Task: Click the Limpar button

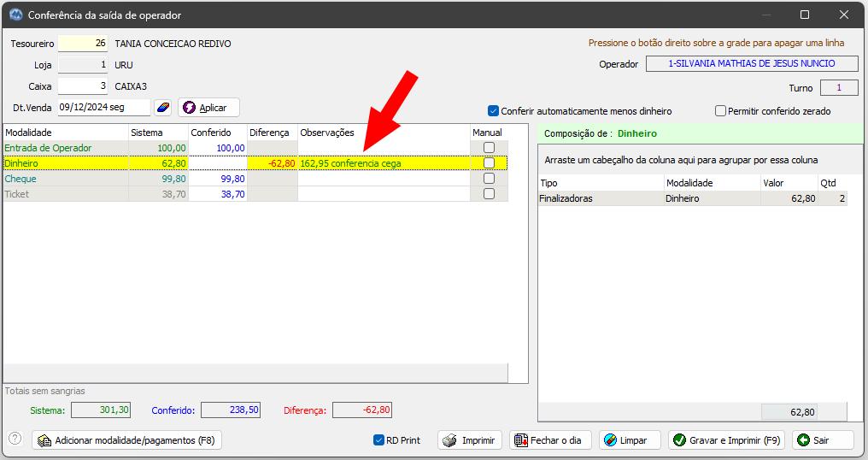Action: [x=630, y=440]
